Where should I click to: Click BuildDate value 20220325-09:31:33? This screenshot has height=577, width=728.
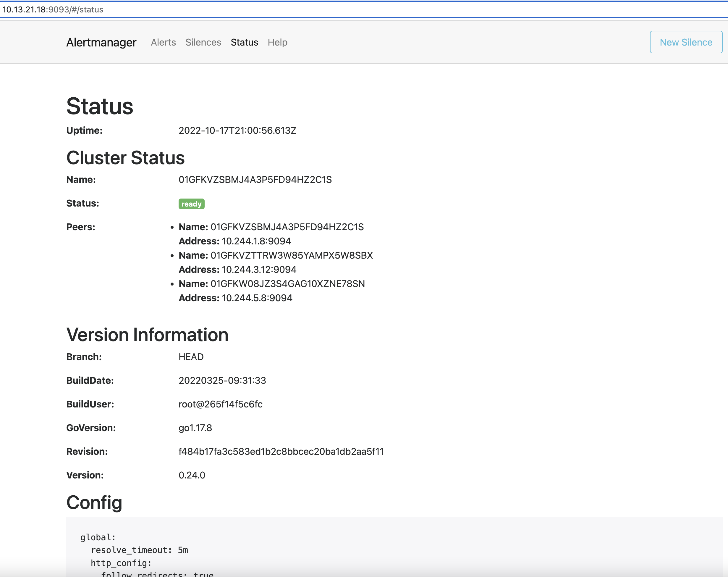pyautogui.click(x=222, y=381)
